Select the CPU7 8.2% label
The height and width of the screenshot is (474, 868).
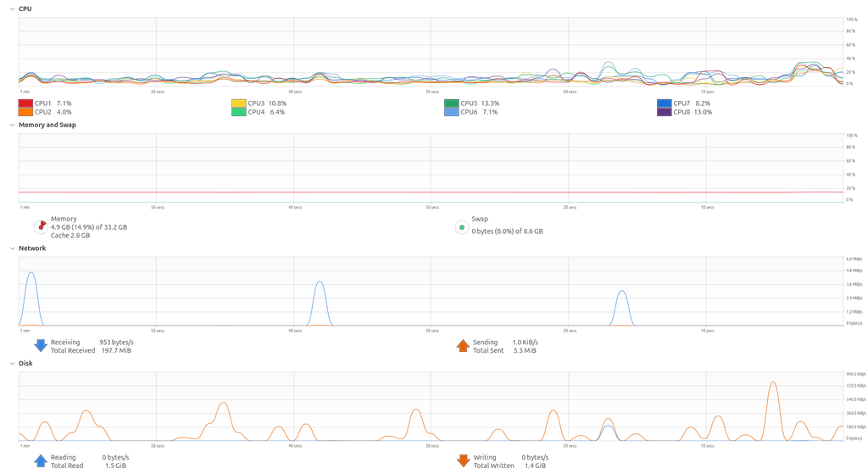pyautogui.click(x=692, y=103)
